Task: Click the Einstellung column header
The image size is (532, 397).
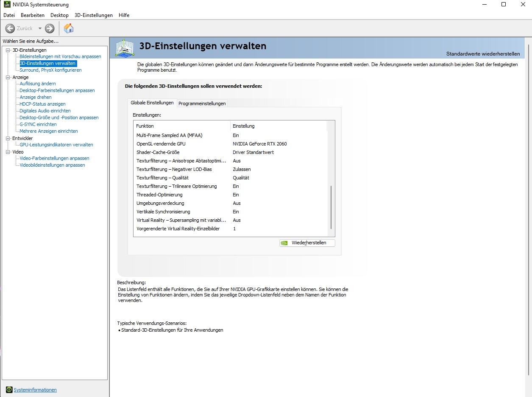Action: click(279, 126)
